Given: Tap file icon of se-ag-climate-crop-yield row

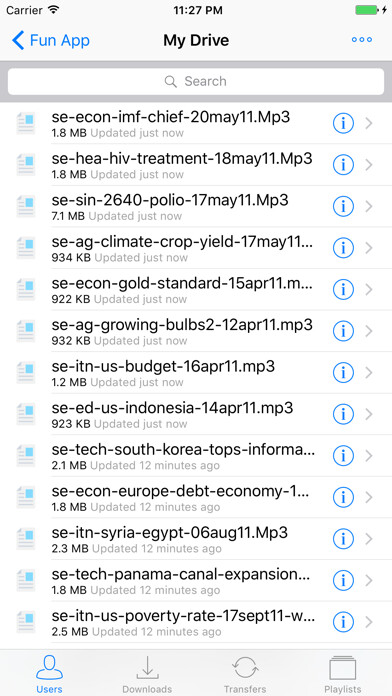Looking at the screenshot, I should click(26, 248).
